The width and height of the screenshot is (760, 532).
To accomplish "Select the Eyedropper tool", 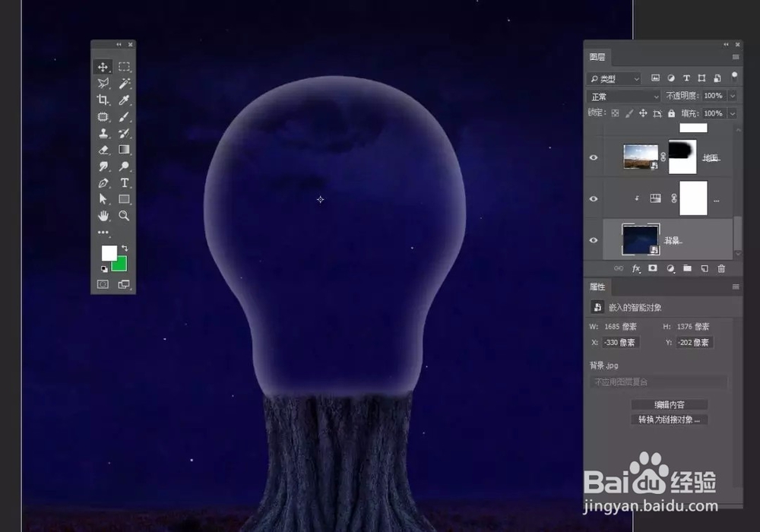I will [x=124, y=100].
